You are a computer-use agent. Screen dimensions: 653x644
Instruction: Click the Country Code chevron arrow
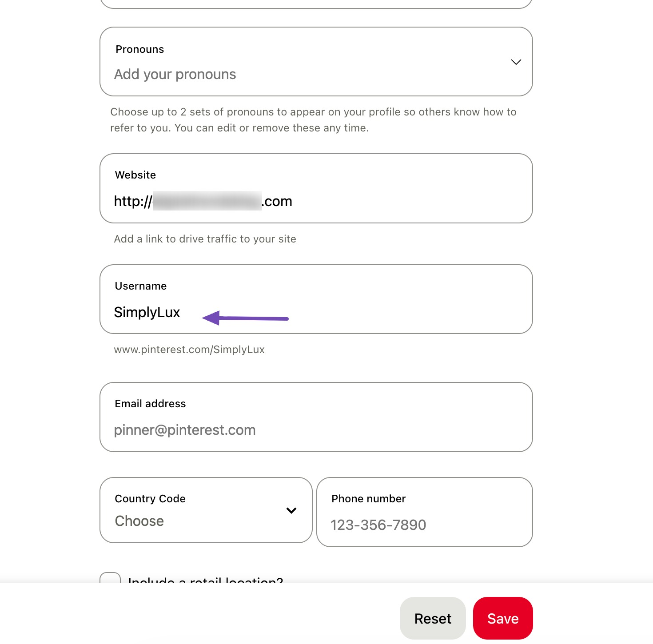pos(291,510)
